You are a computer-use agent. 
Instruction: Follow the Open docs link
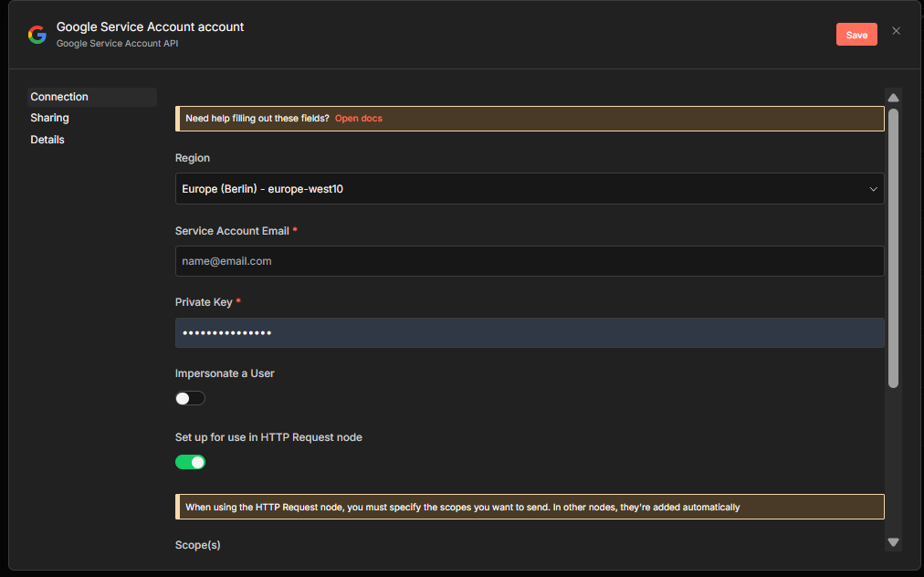tap(359, 119)
